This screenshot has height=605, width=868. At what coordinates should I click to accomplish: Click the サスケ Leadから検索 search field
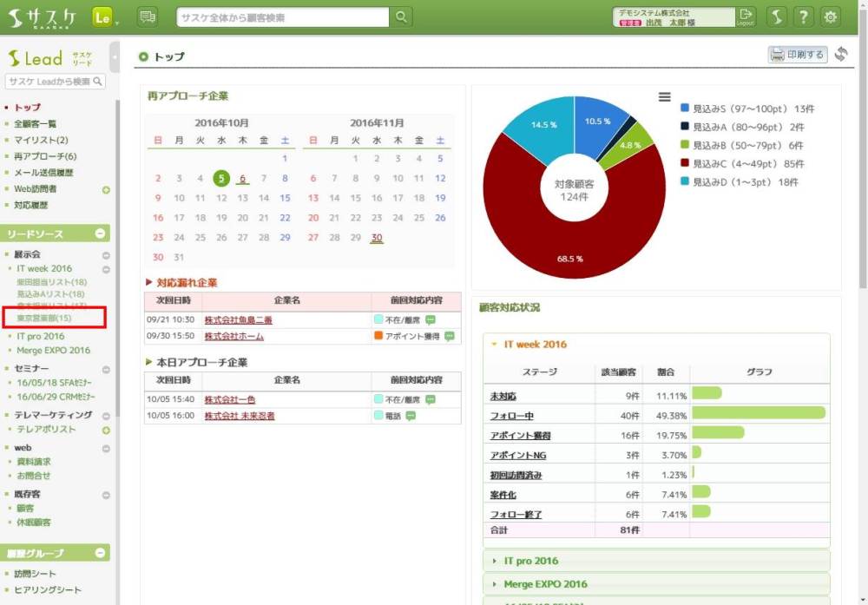pyautogui.click(x=49, y=82)
